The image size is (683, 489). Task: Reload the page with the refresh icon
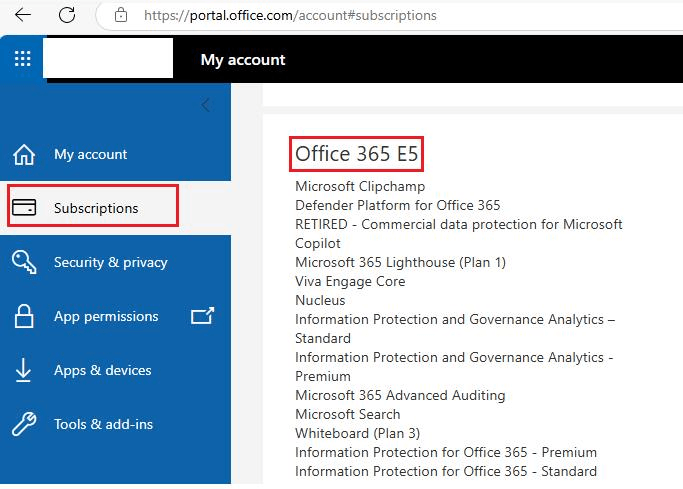click(67, 15)
